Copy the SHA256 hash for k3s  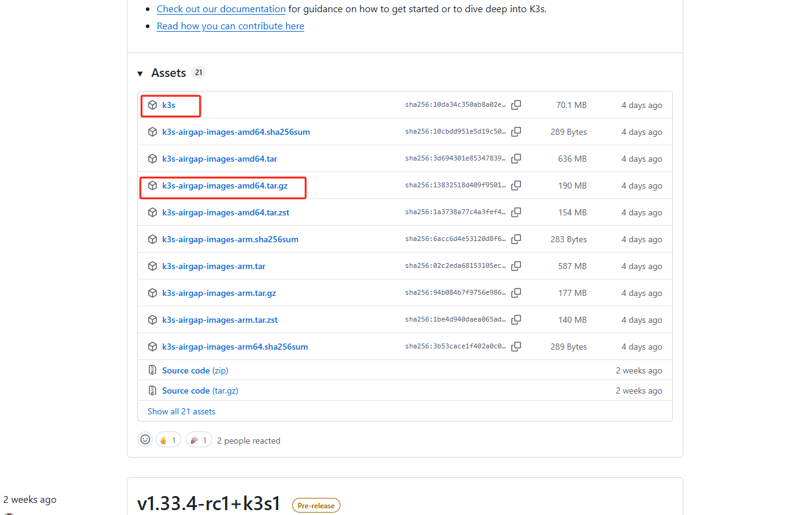516,105
